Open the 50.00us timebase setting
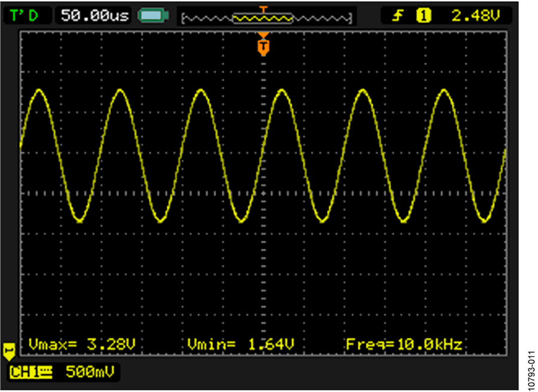 95,16
